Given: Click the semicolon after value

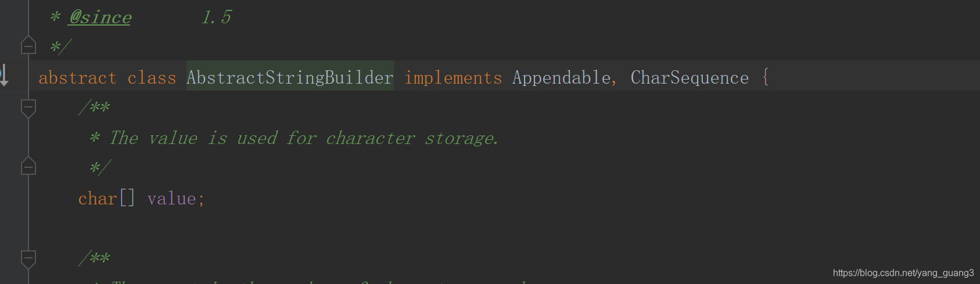Looking at the screenshot, I should pos(201,200).
